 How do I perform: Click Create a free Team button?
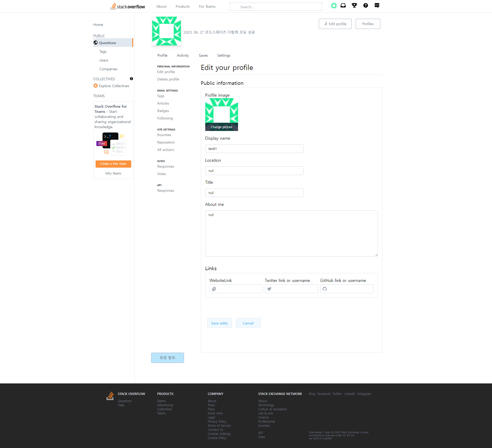(113, 164)
